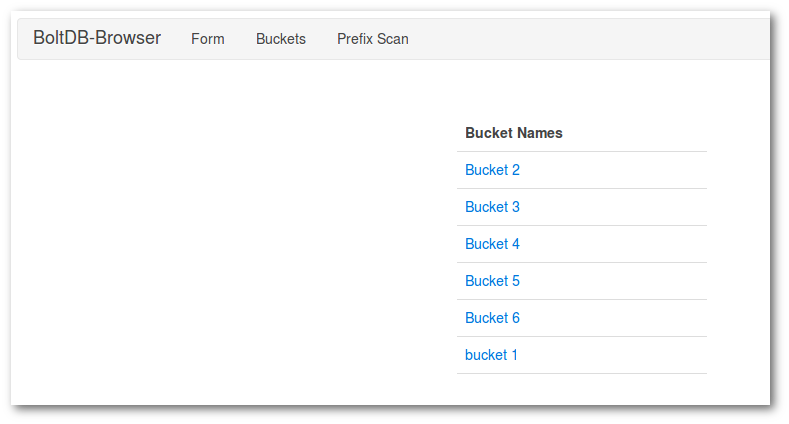Go to the Buckets navbar item
Viewport: 789px width, 424px height.
(281, 39)
